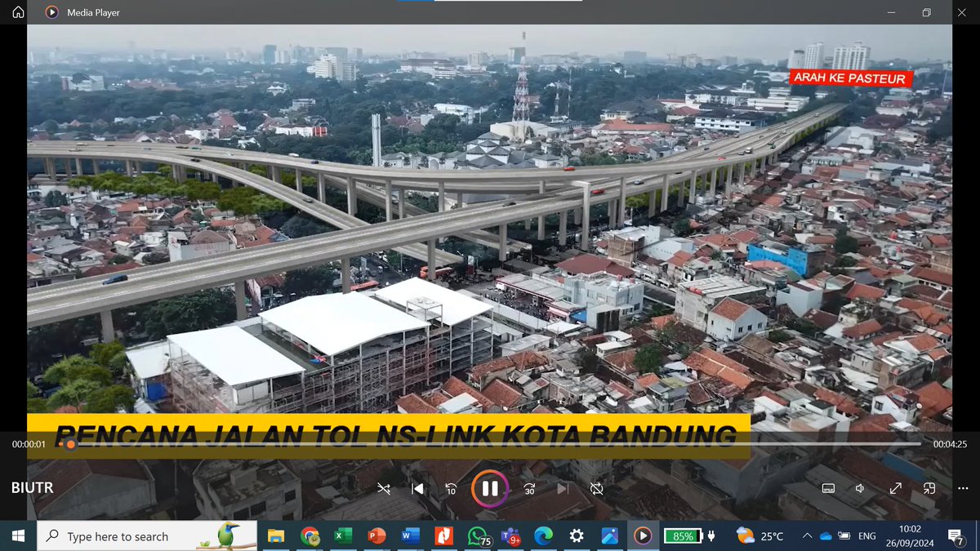Restore down the Media Player window

[927, 12]
